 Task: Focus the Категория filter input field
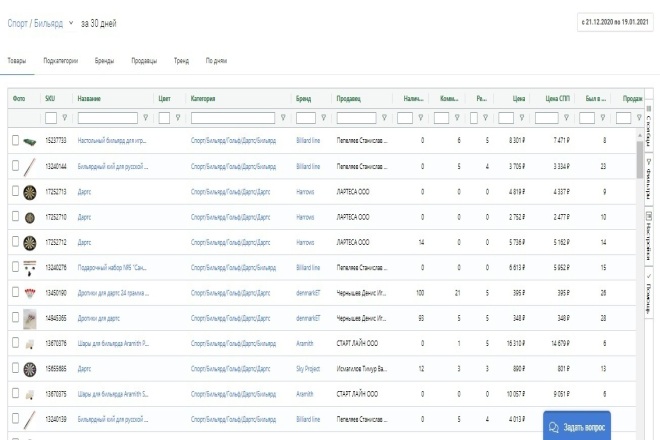pyautogui.click(x=233, y=118)
